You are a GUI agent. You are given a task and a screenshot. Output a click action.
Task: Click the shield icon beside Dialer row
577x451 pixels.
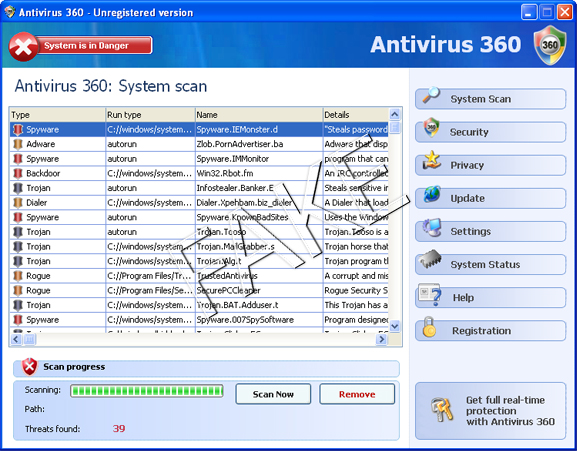(x=18, y=203)
